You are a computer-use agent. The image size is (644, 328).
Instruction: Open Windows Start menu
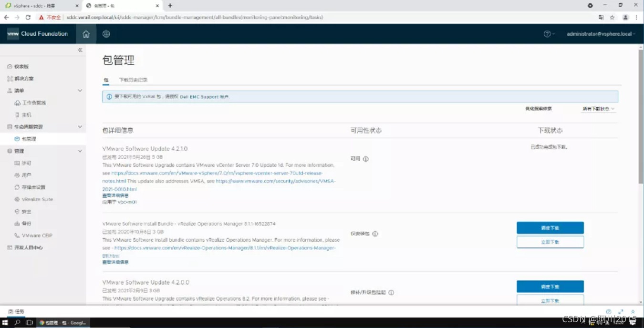pyautogui.click(x=5, y=323)
